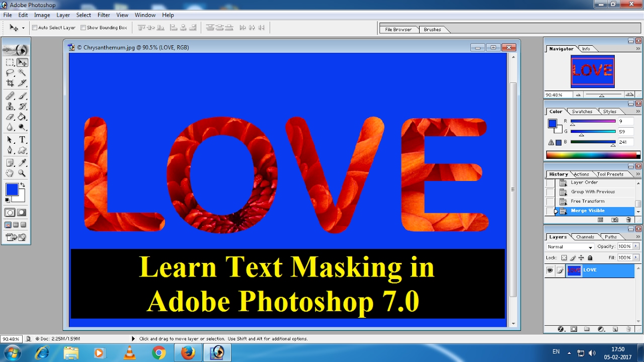Switch to the Channels tab

pyautogui.click(x=585, y=237)
